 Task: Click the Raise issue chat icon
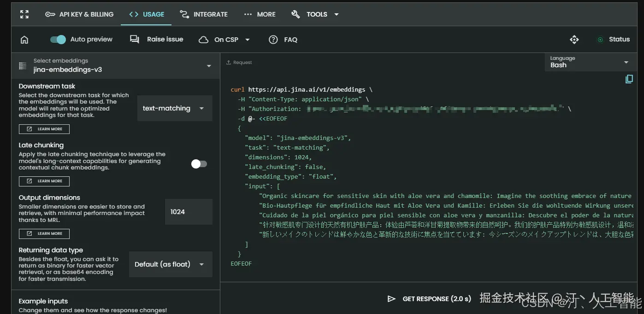click(x=135, y=40)
